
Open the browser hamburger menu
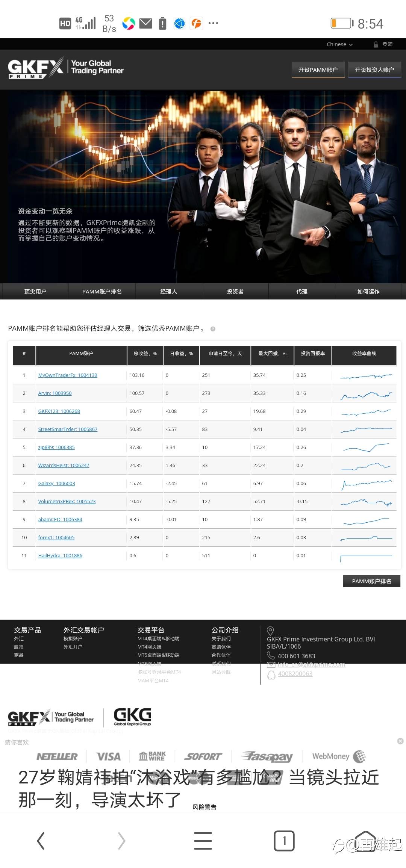click(x=203, y=841)
